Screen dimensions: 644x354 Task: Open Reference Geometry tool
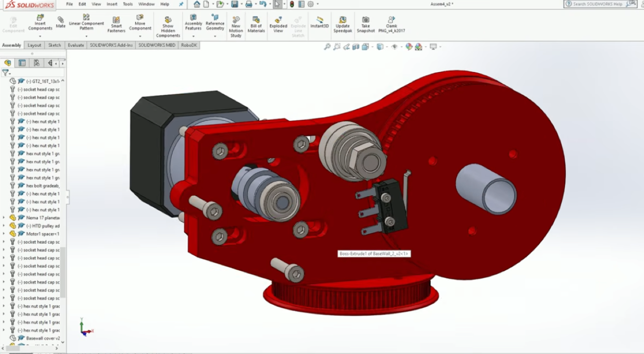click(x=215, y=23)
